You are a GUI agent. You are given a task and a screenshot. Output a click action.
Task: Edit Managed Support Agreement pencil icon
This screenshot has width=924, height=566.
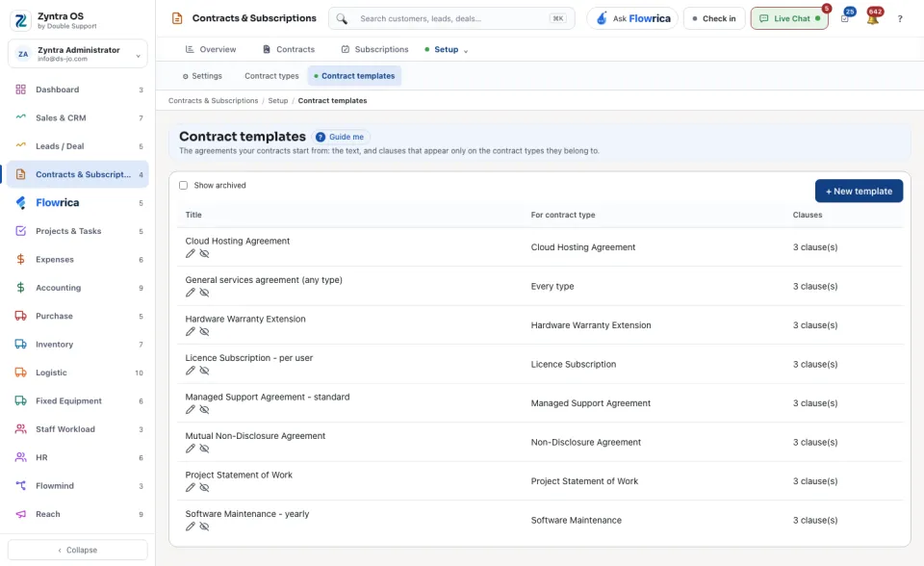pos(191,409)
